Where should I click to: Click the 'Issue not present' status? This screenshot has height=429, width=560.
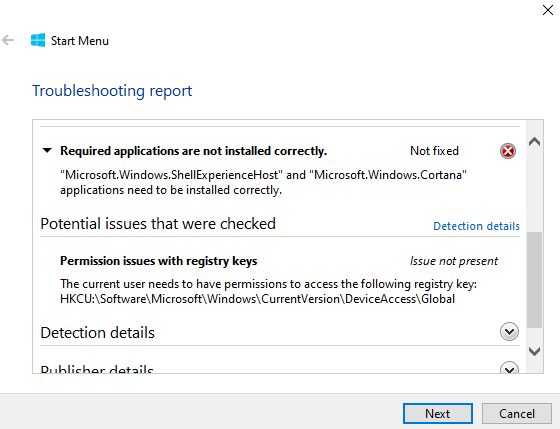[x=454, y=261]
